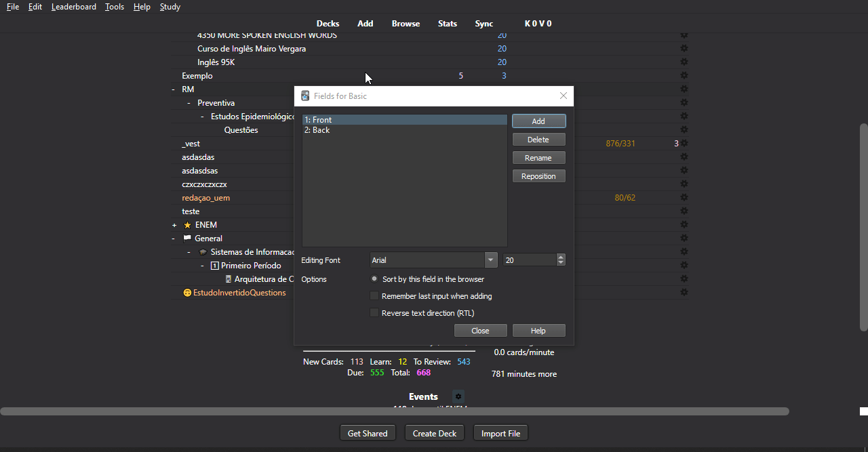Image resolution: width=868 pixels, height=452 pixels.
Task: Click the white flag icon of General deck
Action: 187,239
